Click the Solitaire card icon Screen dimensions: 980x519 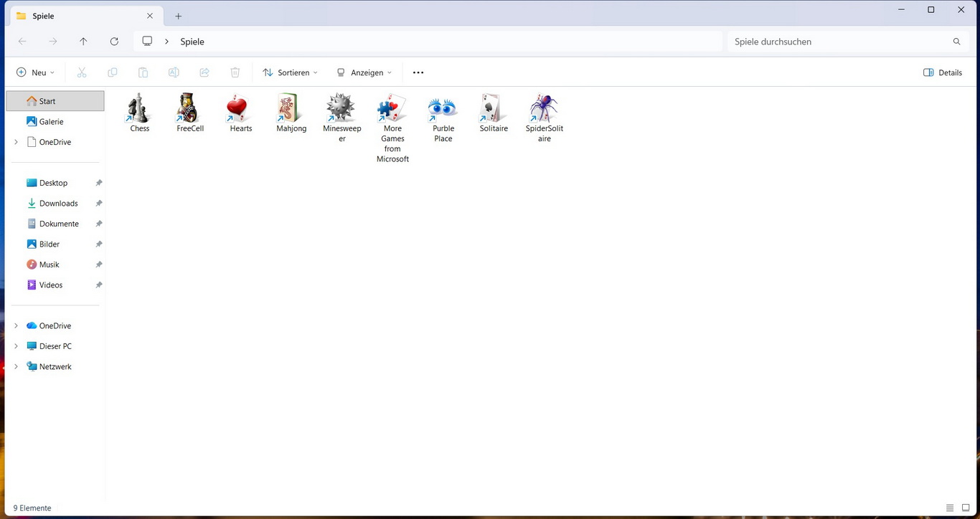tap(494, 109)
